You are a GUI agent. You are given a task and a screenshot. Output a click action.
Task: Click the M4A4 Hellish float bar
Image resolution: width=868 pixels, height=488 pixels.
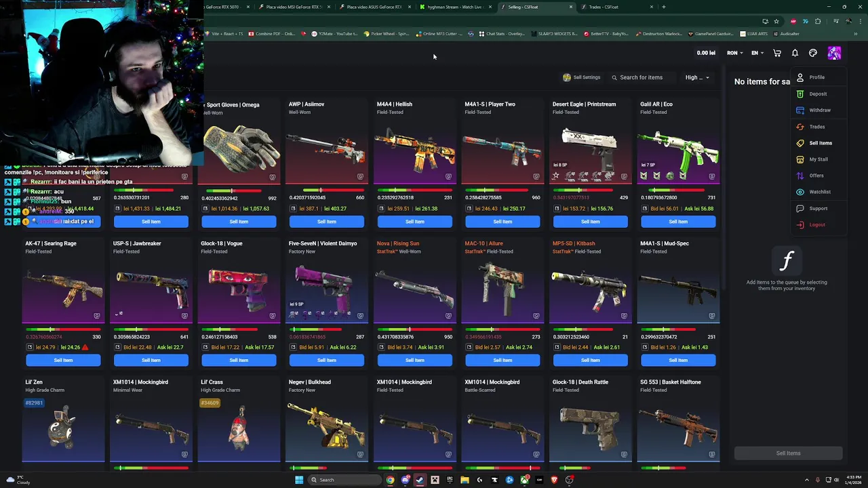click(414, 190)
